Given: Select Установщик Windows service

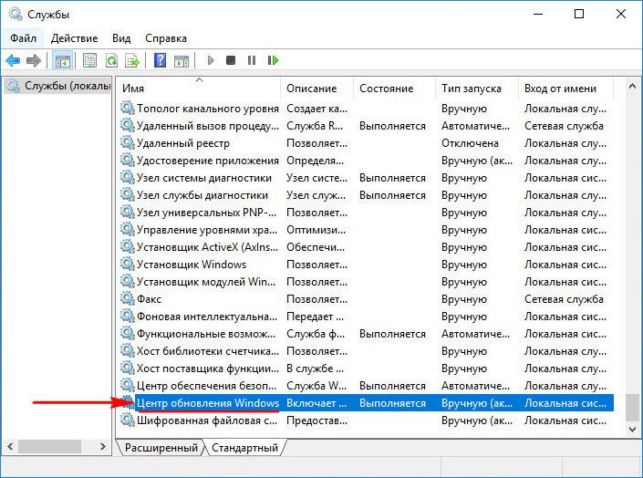Looking at the screenshot, I should click(x=367, y=264).
